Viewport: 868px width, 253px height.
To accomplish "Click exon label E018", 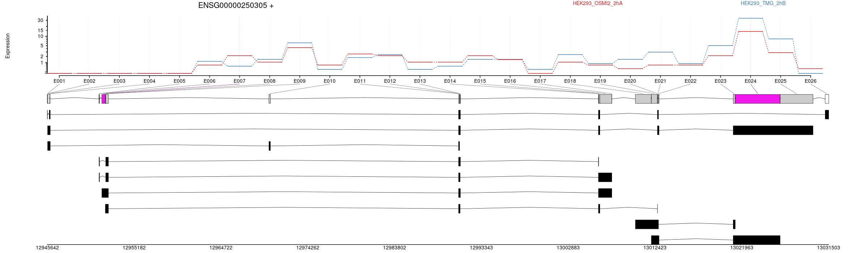I will tap(570, 81).
